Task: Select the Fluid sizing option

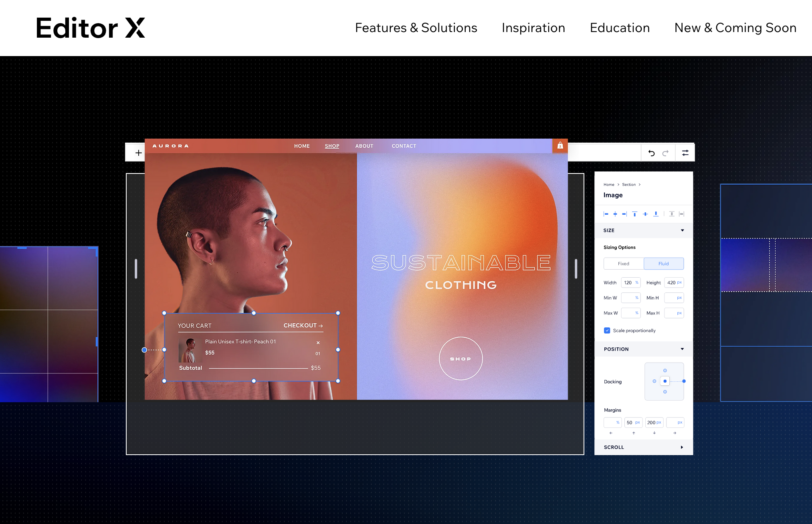Action: coord(663,264)
